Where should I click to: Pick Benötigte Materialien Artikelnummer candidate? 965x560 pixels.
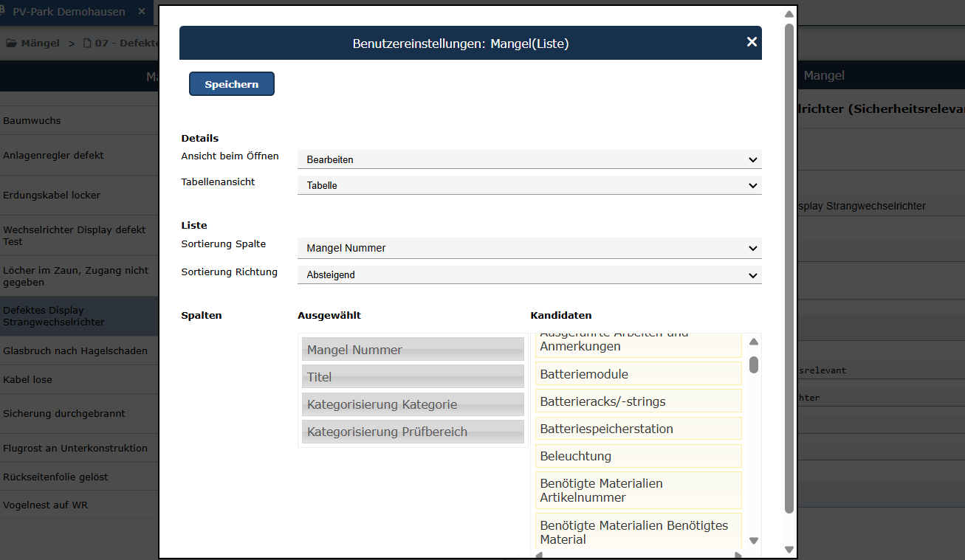click(x=639, y=490)
